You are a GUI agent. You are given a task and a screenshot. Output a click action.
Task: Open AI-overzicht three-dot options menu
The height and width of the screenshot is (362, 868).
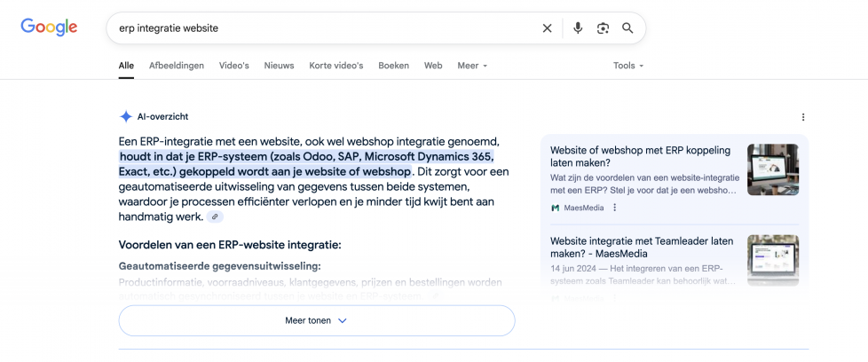click(x=803, y=117)
